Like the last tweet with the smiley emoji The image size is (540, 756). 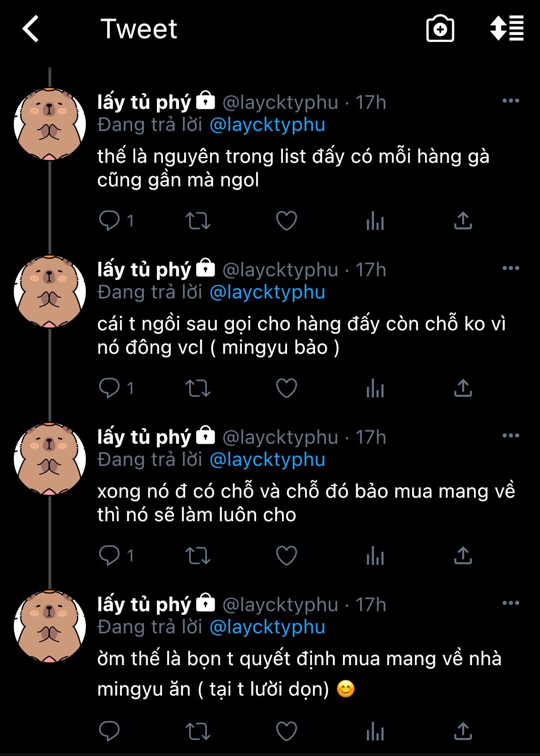286,731
